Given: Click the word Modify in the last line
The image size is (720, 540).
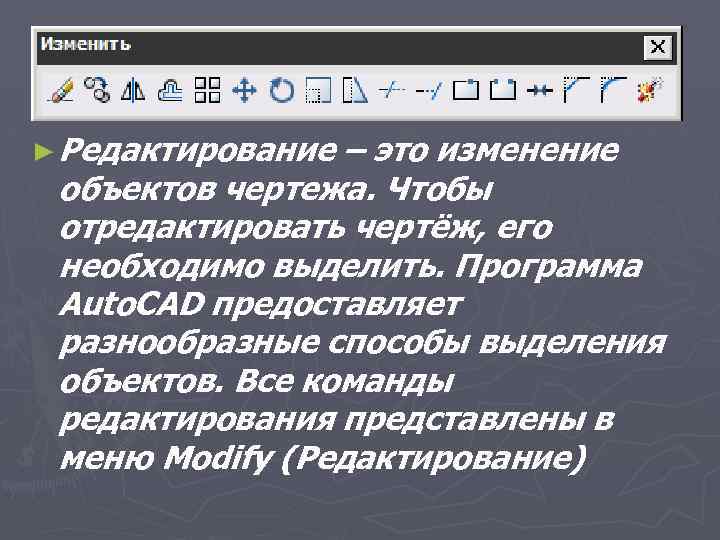Looking at the screenshot, I should pos(218,458).
